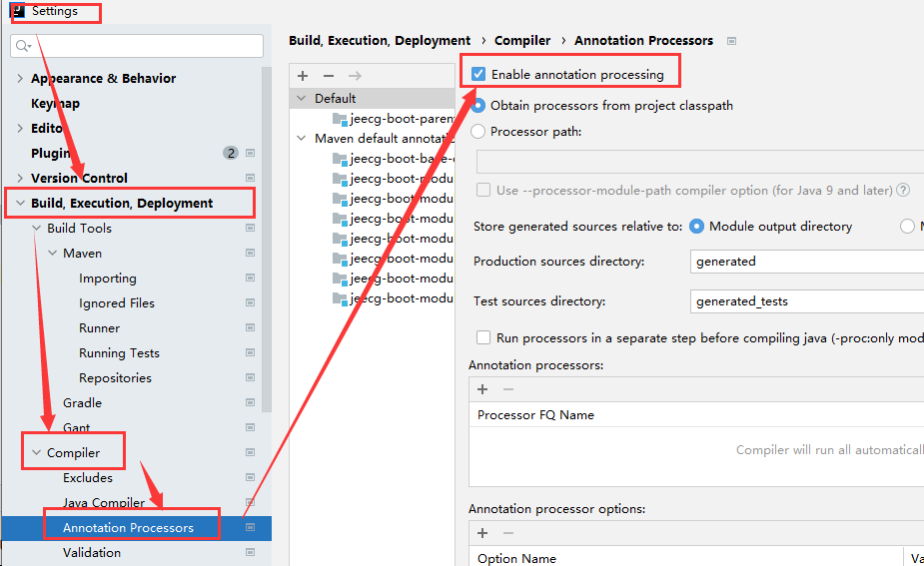The width and height of the screenshot is (924, 566).
Task: Click folder icon of jeecg-boot-parent module
Action: pos(340,119)
